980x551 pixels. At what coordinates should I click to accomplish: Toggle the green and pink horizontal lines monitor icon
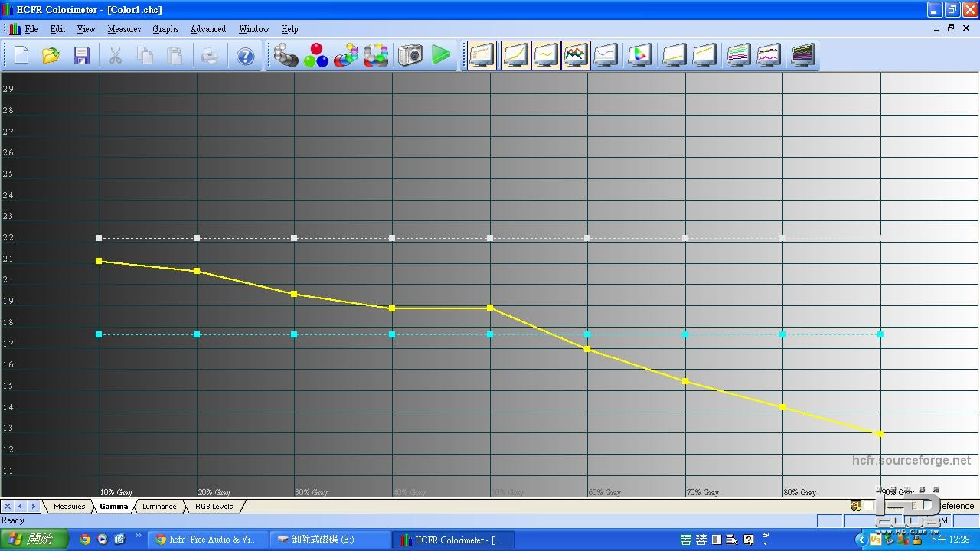[x=738, y=55]
